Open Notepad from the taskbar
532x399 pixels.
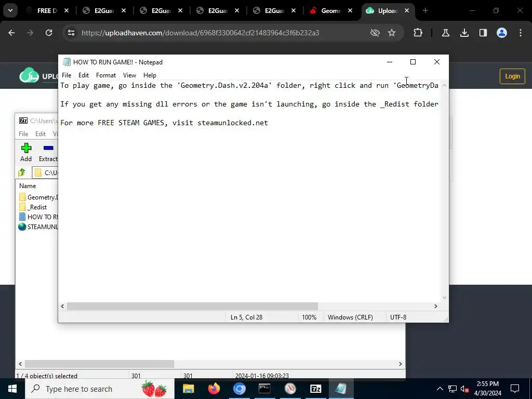[x=341, y=389]
